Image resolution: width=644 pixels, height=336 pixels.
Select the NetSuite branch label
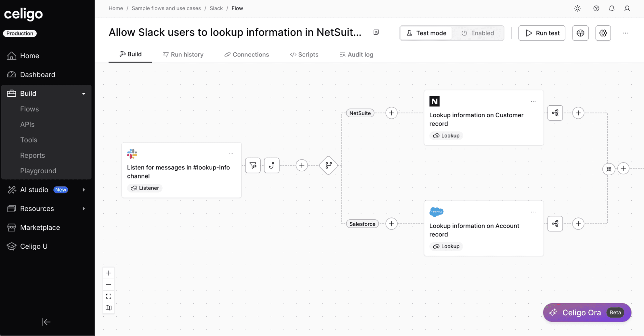point(360,113)
